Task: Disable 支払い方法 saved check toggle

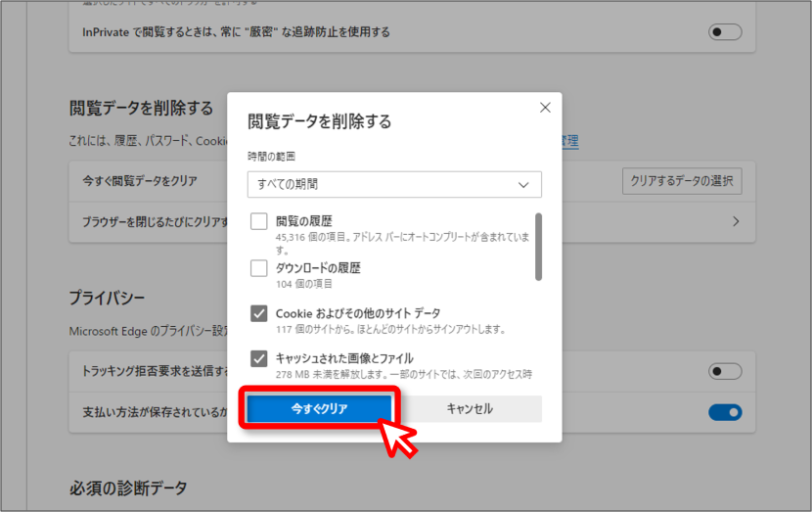Action: click(x=725, y=412)
